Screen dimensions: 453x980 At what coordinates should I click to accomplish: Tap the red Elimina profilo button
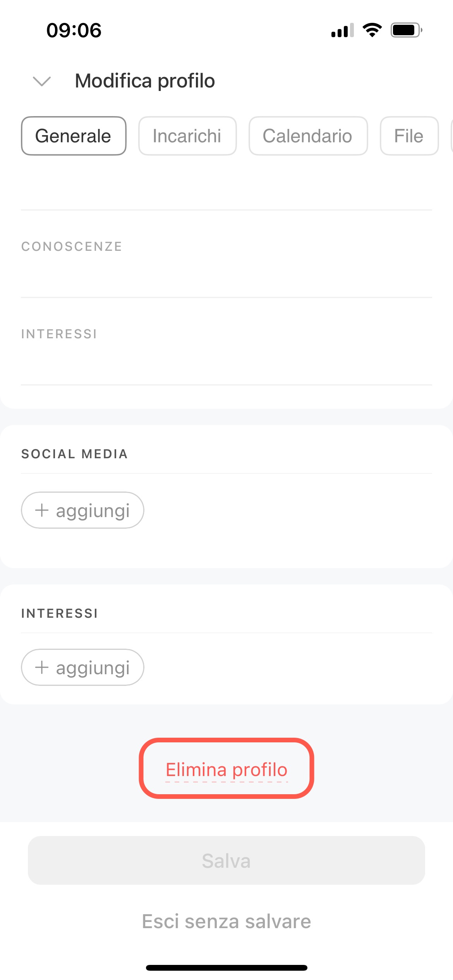coord(226,769)
